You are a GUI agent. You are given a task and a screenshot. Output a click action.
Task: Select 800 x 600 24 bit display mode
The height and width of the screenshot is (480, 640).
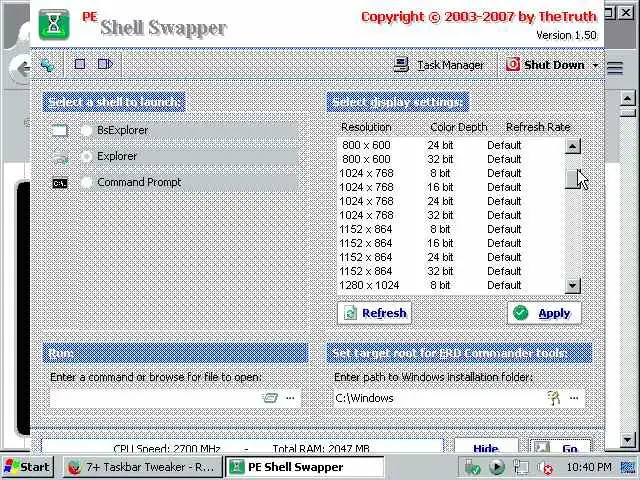click(451, 145)
